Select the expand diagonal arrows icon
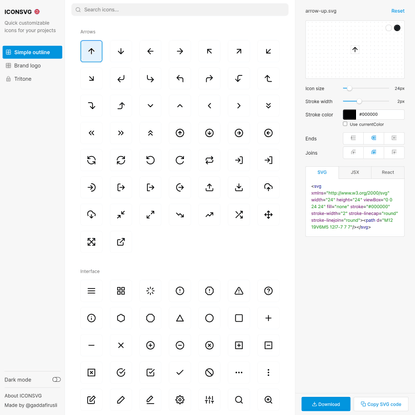This screenshot has width=415, height=415. (x=150, y=215)
